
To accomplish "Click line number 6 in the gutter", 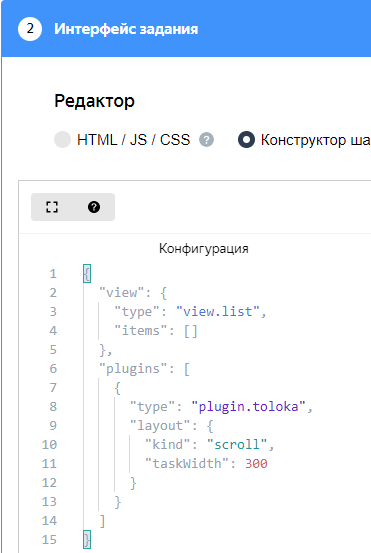I will 53,369.
